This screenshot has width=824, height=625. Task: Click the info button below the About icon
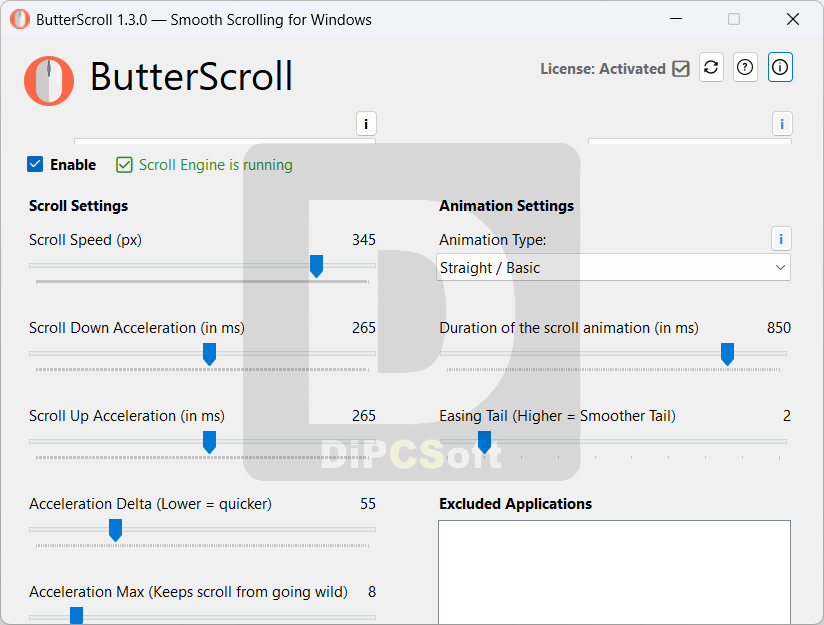(x=782, y=124)
